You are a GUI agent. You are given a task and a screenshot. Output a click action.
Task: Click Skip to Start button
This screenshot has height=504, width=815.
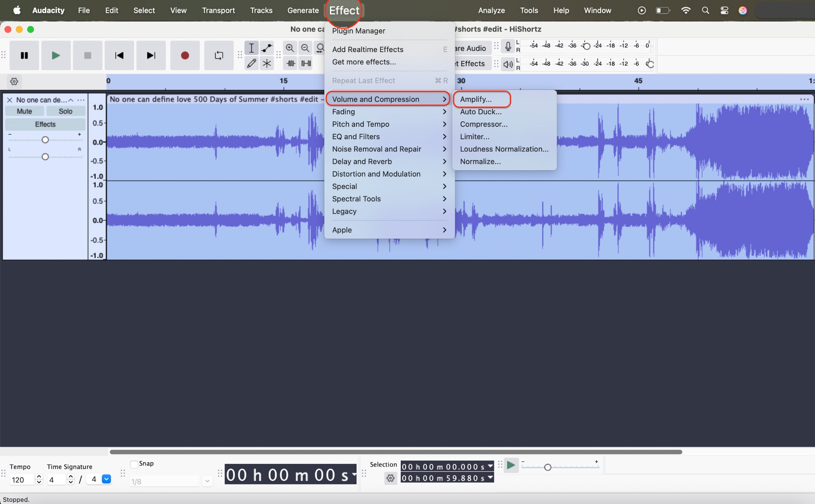(x=119, y=55)
